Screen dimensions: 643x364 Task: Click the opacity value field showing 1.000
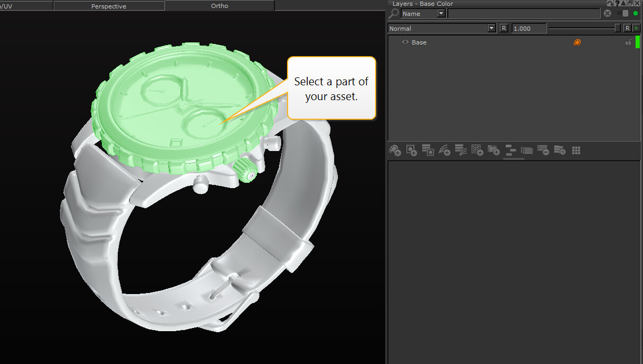click(528, 29)
